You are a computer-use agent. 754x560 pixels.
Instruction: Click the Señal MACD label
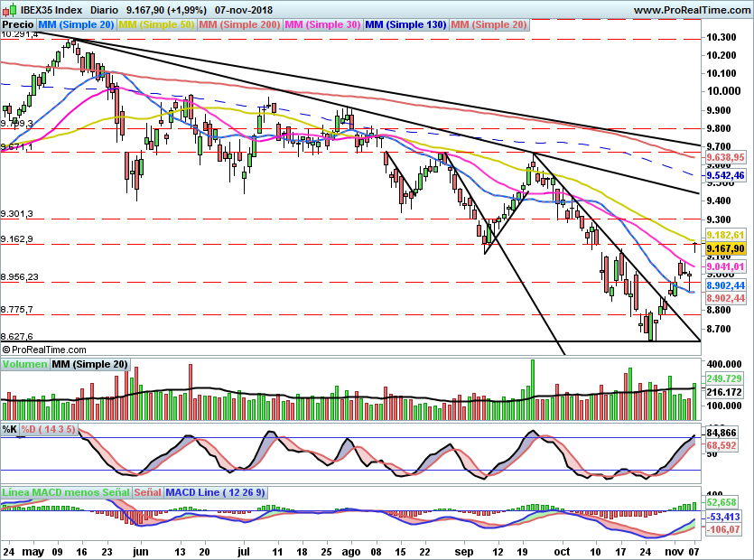(147, 492)
